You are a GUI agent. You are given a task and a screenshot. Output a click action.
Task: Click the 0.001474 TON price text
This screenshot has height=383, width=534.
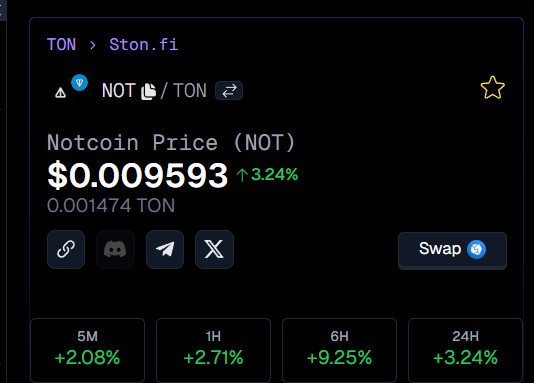point(111,206)
